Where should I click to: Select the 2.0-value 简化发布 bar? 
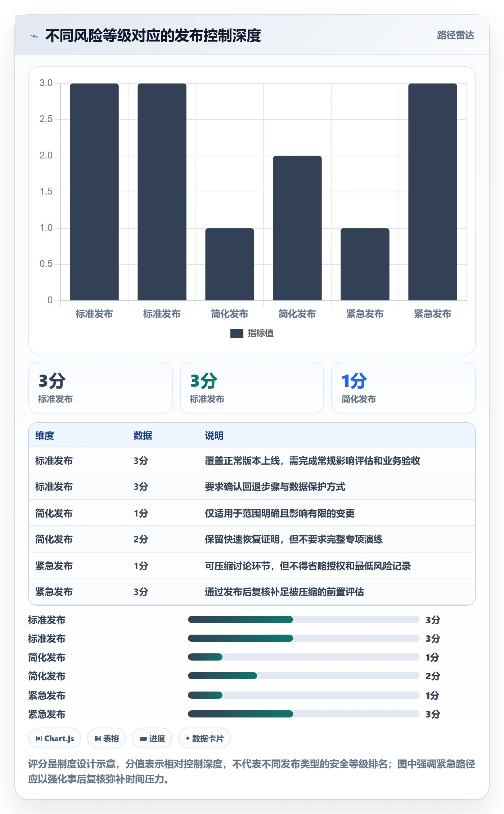[x=297, y=228]
